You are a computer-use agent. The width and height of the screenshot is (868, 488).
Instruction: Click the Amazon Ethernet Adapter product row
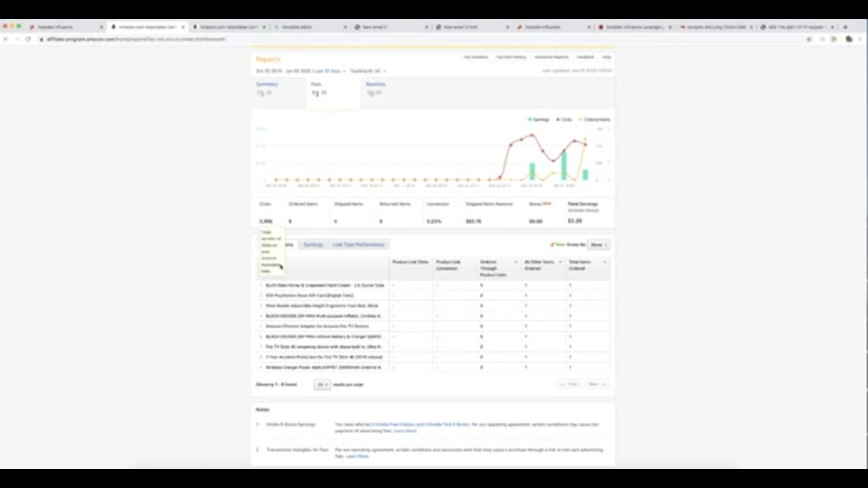(x=433, y=326)
